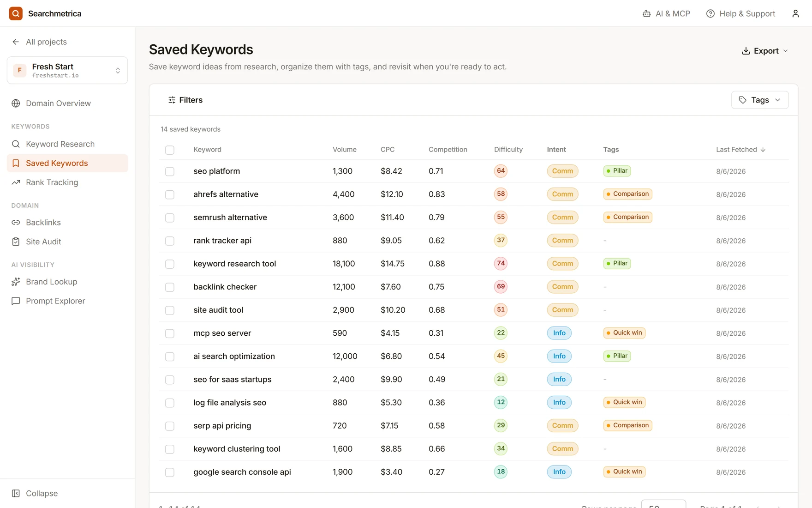Click the Export download icon

(x=746, y=51)
